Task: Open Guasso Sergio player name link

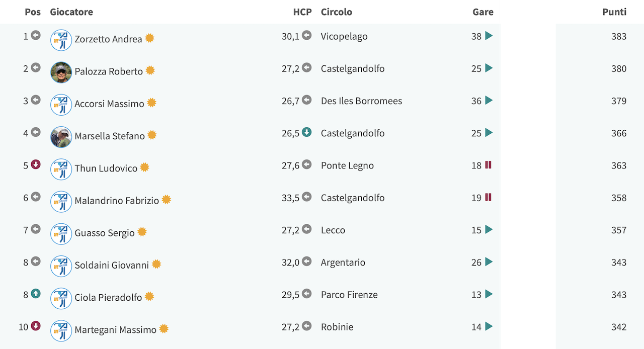Action: (105, 233)
